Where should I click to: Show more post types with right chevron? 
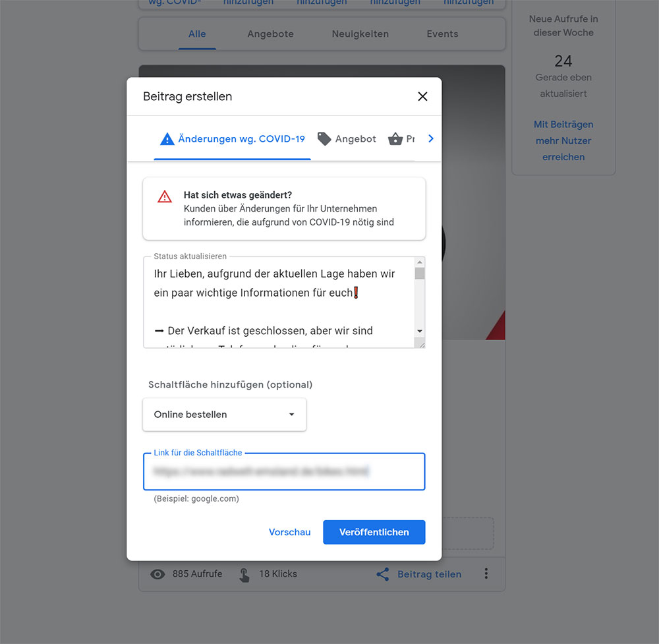pyautogui.click(x=431, y=138)
